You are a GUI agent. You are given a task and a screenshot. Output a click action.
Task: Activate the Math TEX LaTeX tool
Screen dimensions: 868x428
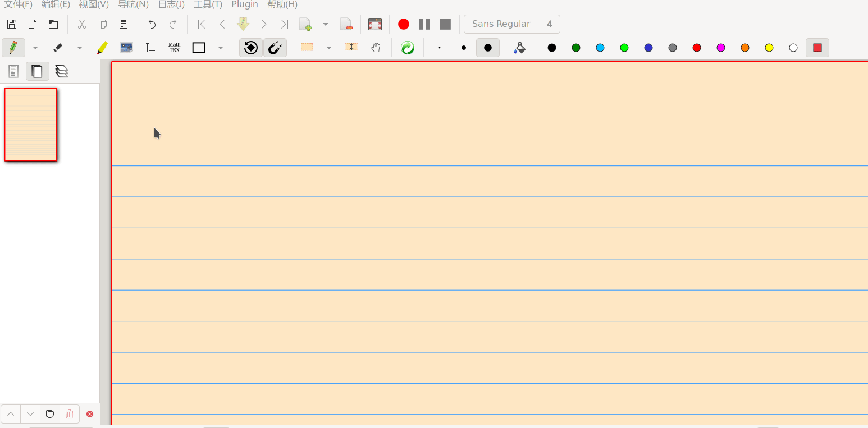175,48
